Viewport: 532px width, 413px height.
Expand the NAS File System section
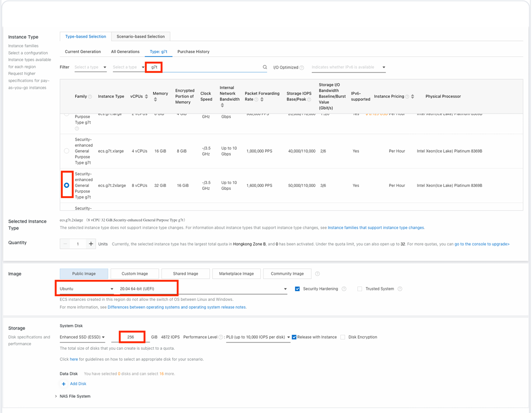pos(72,396)
